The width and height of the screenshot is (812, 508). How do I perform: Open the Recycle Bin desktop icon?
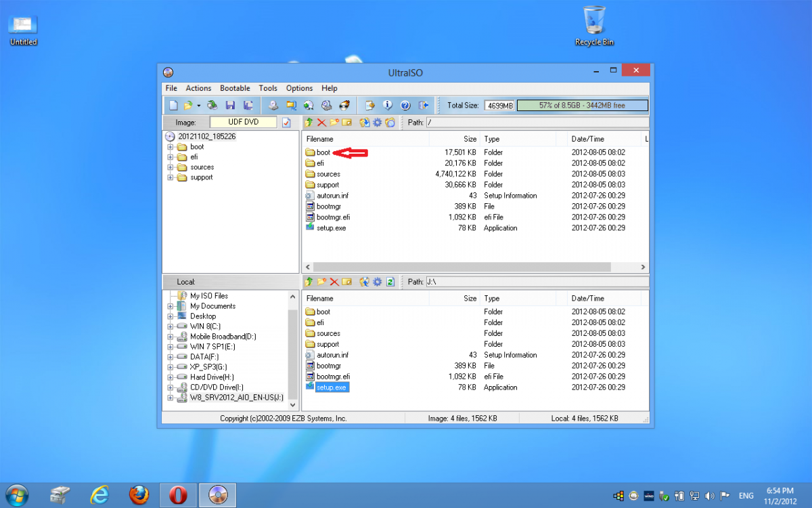coord(594,26)
